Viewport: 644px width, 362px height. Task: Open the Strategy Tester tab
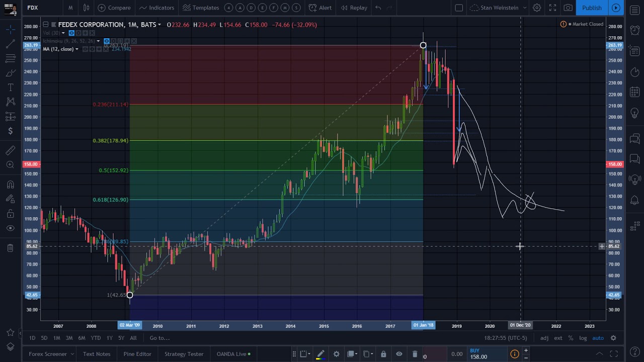(x=184, y=354)
